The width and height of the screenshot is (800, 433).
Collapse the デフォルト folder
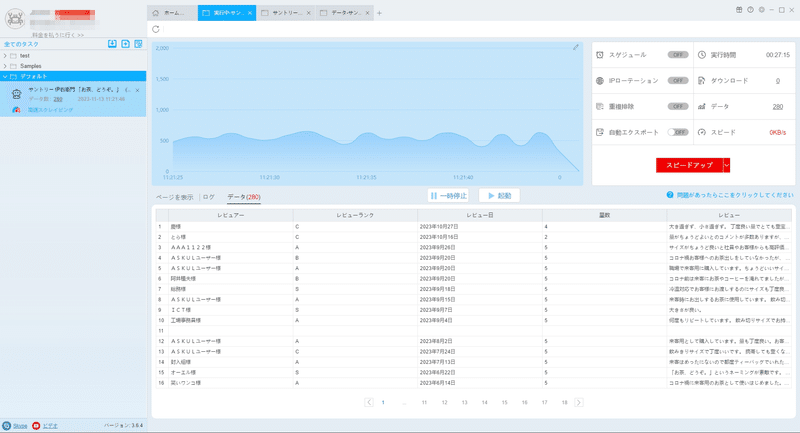[x=5, y=77]
